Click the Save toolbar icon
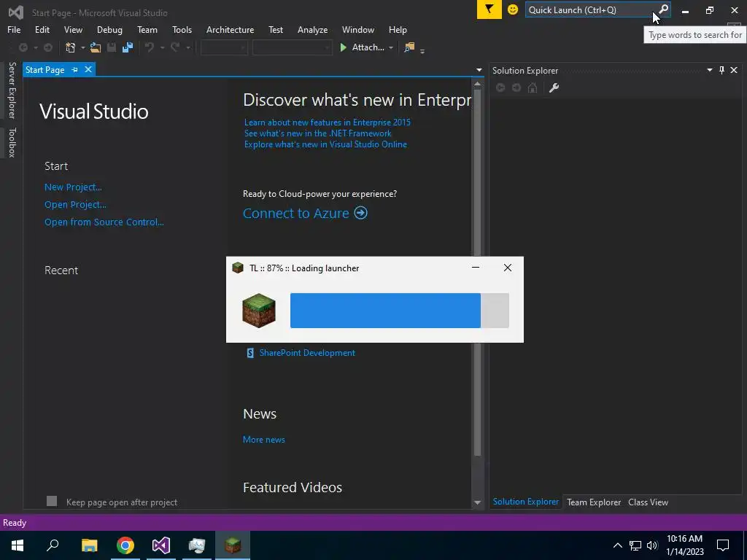This screenshot has width=747, height=560. 112,47
